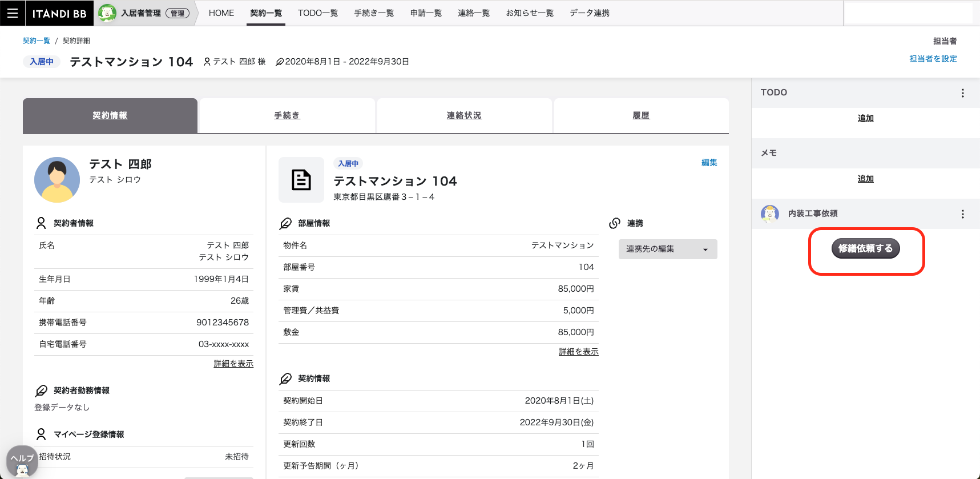This screenshot has height=479, width=980.
Task: Show details under 契約者情報 via 詳細を表示
Action: click(x=233, y=364)
